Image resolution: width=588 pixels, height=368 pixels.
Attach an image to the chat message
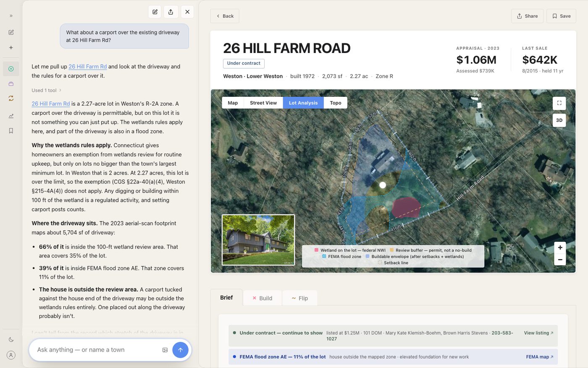click(165, 350)
